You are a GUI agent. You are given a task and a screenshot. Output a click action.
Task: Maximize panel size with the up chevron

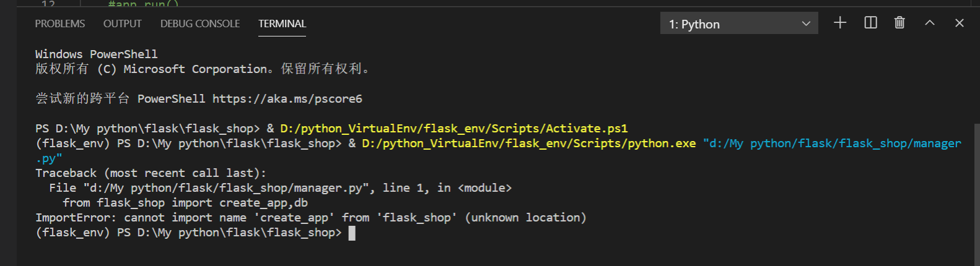click(x=930, y=23)
